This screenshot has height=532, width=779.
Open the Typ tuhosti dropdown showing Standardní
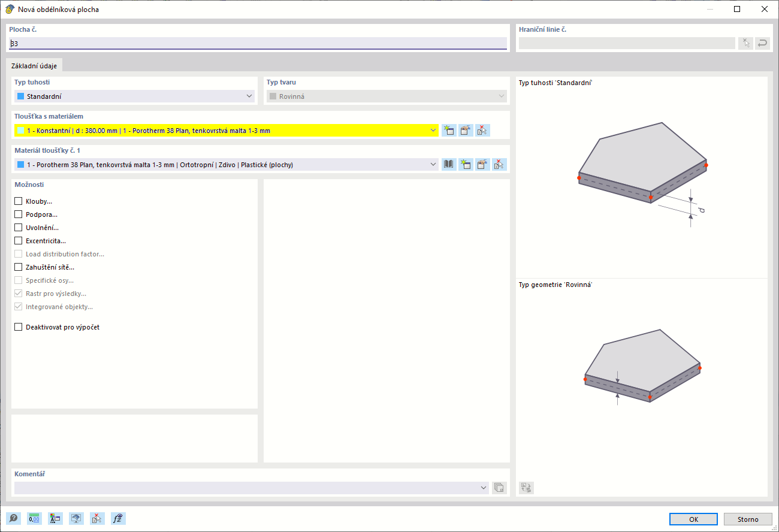(x=135, y=96)
